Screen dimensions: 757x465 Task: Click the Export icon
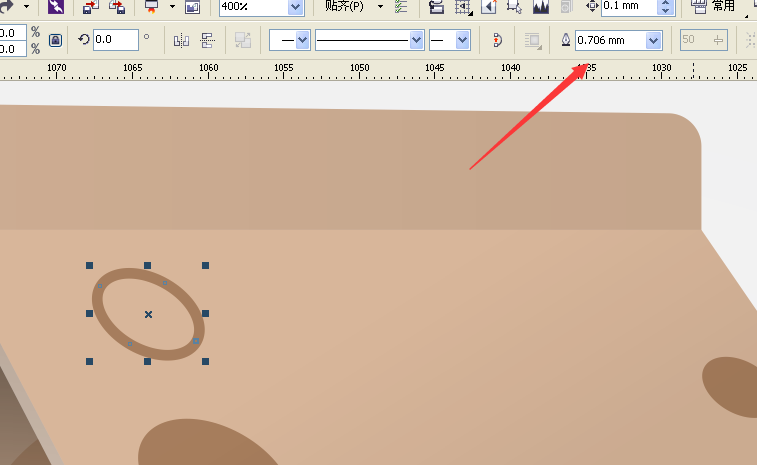click(117, 6)
